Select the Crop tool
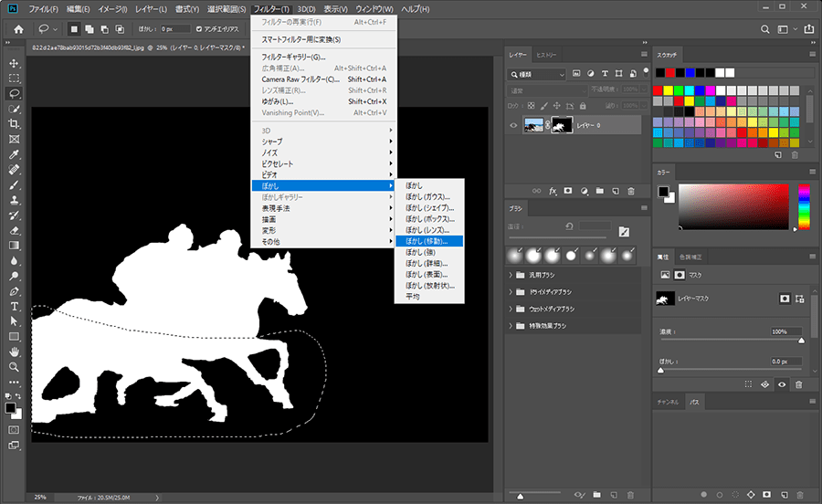 pos(14,123)
